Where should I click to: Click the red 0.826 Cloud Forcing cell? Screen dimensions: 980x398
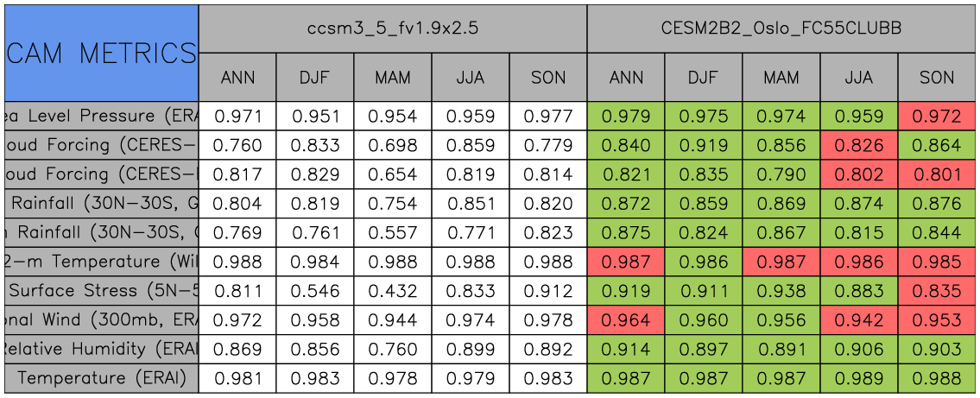tap(859, 145)
